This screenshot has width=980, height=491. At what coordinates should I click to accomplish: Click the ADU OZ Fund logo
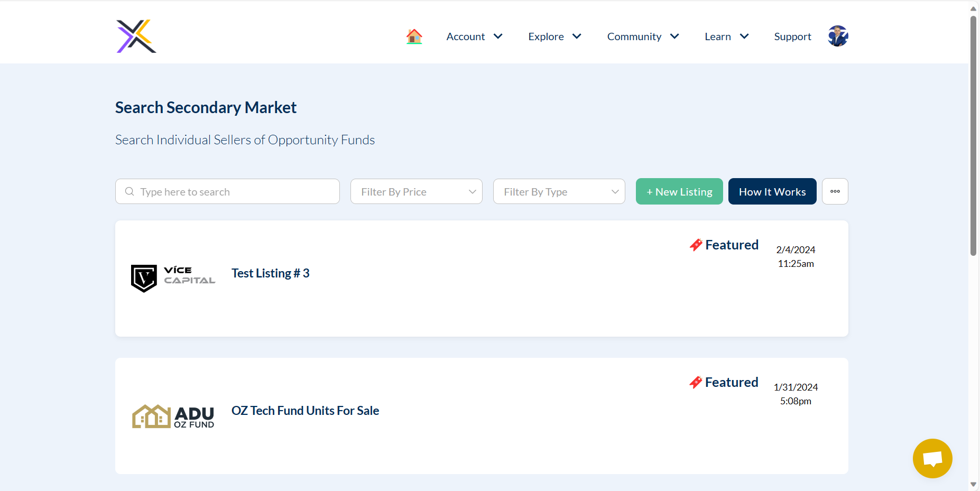pyautogui.click(x=173, y=416)
